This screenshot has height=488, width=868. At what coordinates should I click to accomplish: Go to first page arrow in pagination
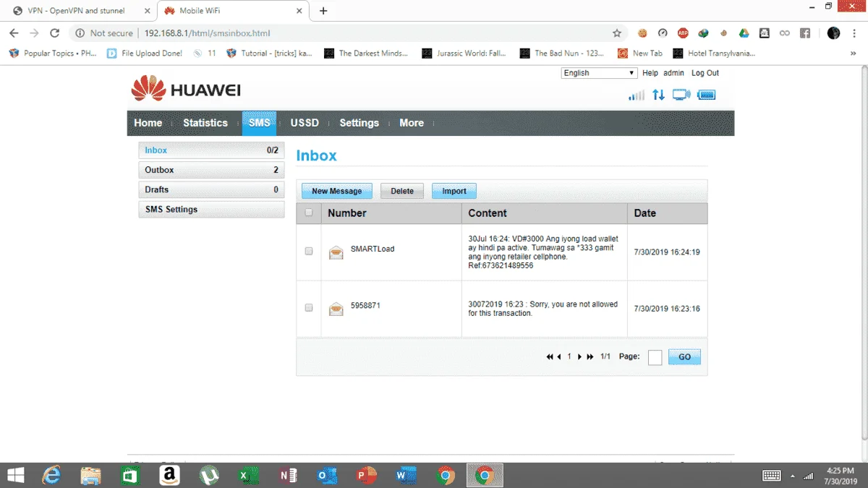(550, 357)
